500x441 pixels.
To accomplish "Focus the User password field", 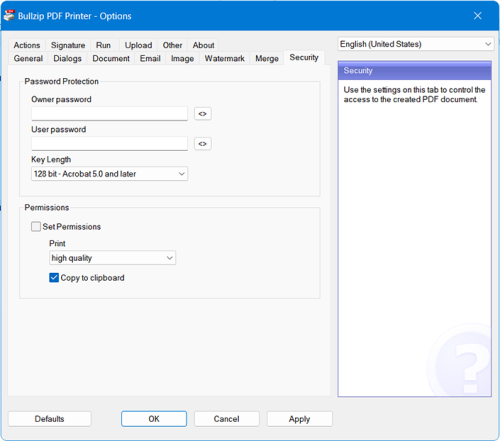I will point(109,144).
